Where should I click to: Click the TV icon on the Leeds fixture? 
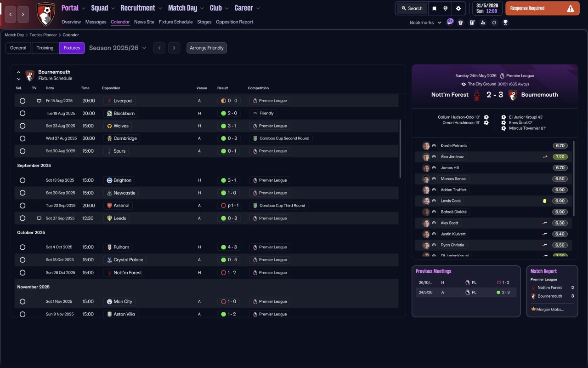pyautogui.click(x=39, y=218)
